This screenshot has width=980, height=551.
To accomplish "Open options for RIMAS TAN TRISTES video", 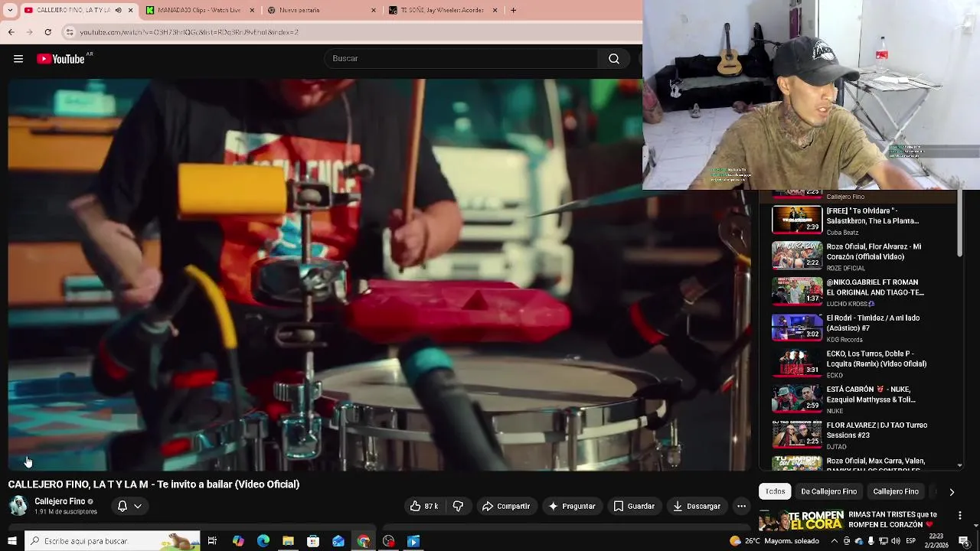I will (x=960, y=516).
